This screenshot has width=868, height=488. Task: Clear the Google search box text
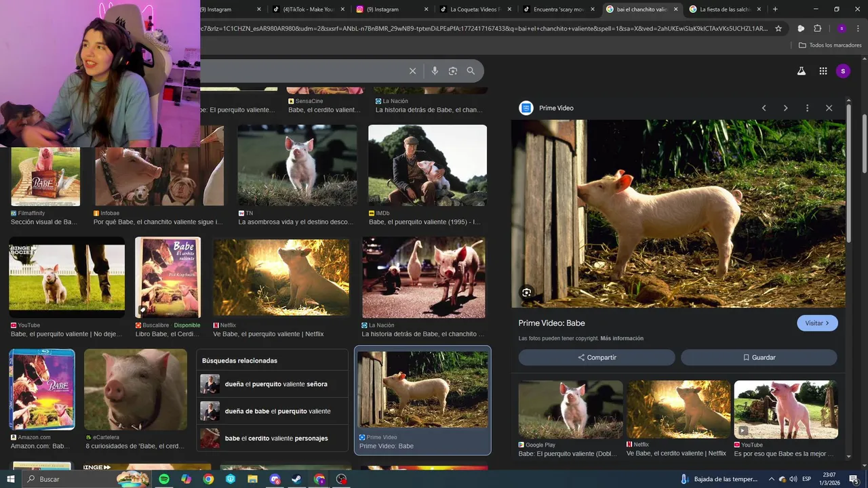[x=412, y=71]
